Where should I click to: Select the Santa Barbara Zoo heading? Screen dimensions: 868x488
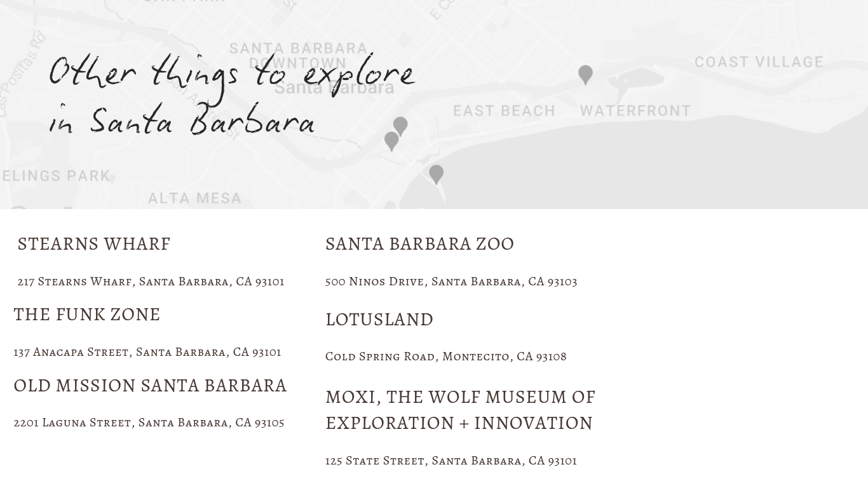click(419, 244)
